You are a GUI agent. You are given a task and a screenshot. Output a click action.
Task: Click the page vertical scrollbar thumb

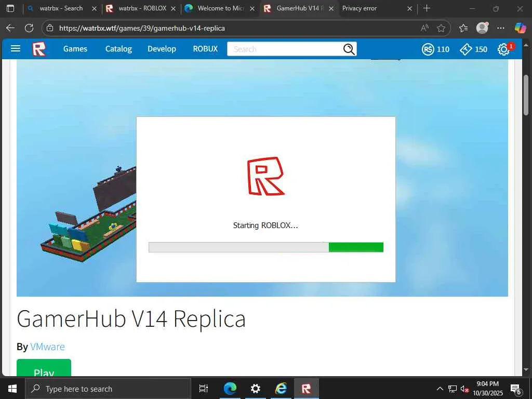(526, 96)
